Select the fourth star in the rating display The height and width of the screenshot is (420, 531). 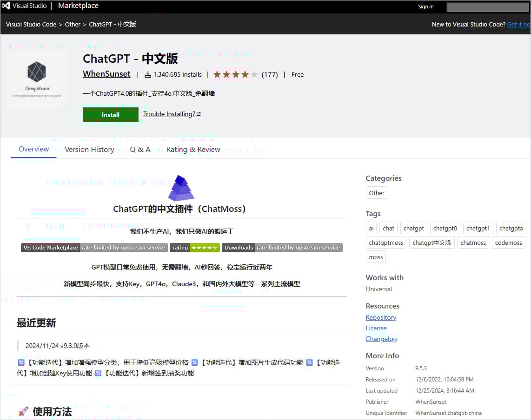[x=245, y=74]
